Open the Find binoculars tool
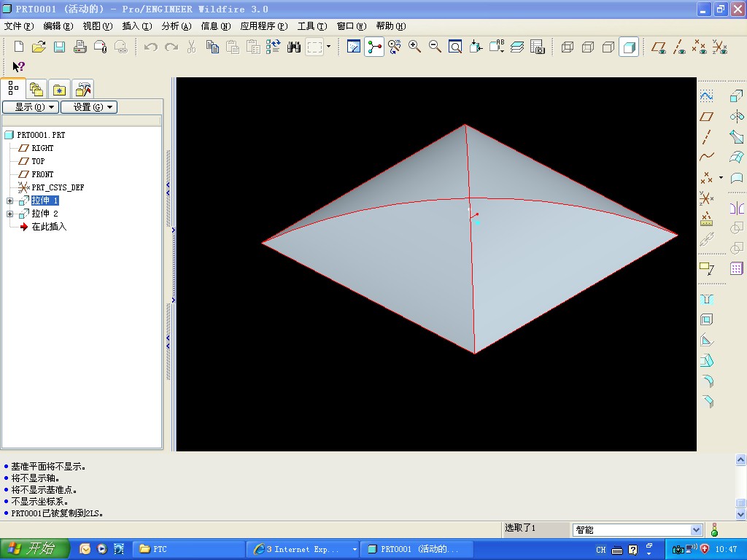747x560 pixels. click(x=294, y=47)
